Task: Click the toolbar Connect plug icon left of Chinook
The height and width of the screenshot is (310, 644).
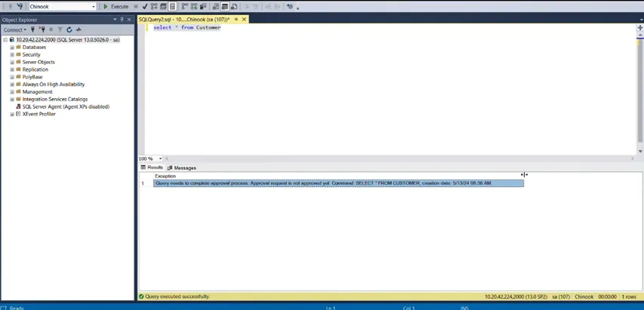Action: pyautogui.click(x=11, y=7)
